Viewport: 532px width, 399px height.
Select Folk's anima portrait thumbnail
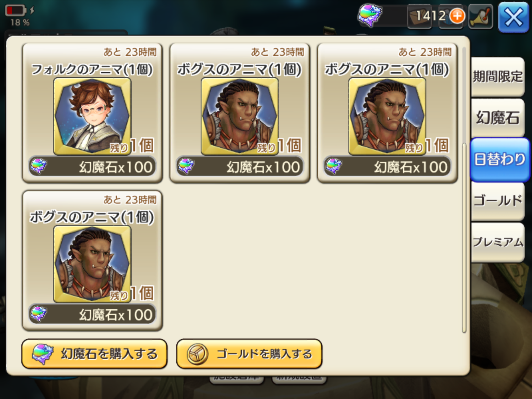92,116
